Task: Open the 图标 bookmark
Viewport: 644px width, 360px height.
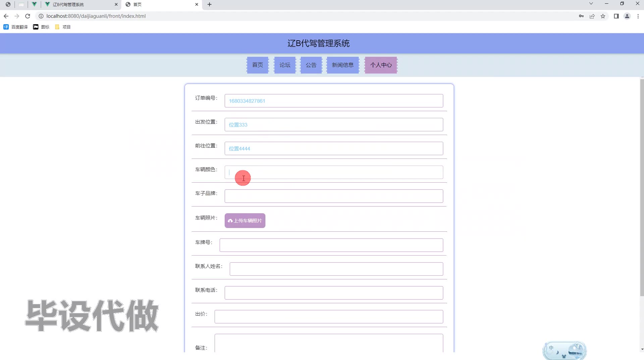Action: [x=41, y=27]
